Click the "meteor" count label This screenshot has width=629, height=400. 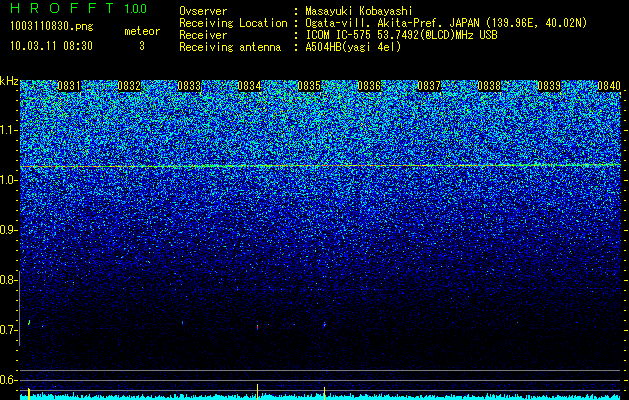142,31
